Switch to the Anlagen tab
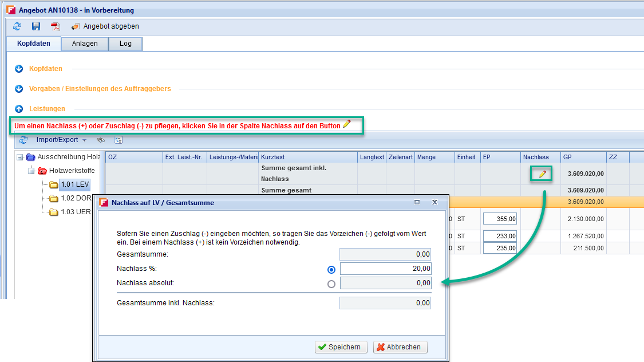The width and height of the screenshot is (644, 362). coord(85,44)
